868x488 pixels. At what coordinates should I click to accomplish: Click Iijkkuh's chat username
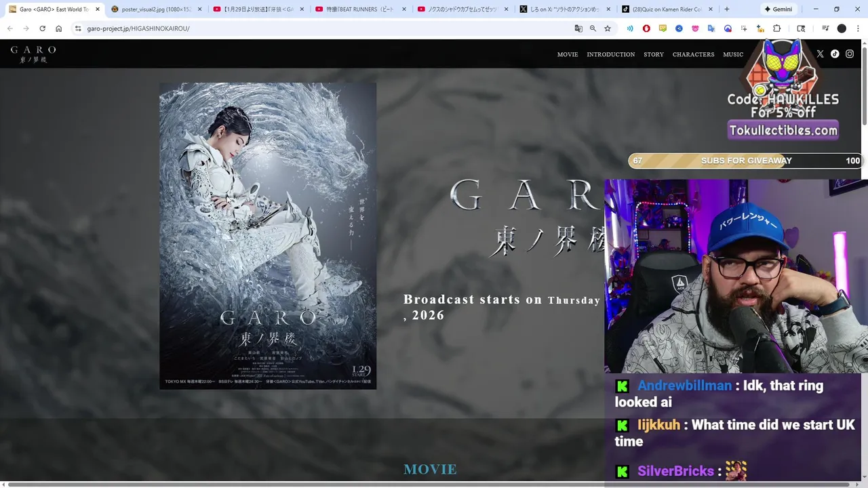coord(658,425)
